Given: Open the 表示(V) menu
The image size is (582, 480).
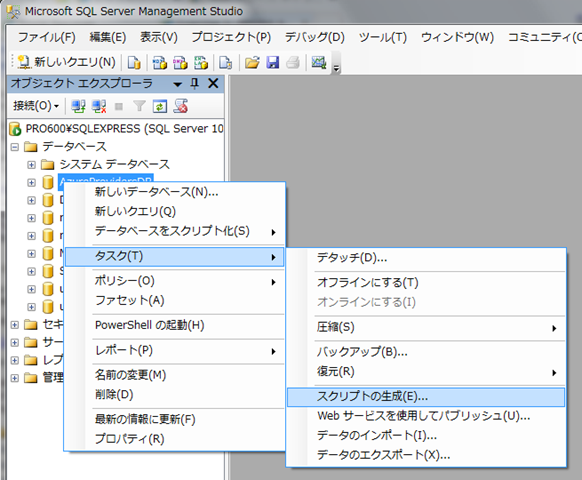Looking at the screenshot, I should 158,37.
